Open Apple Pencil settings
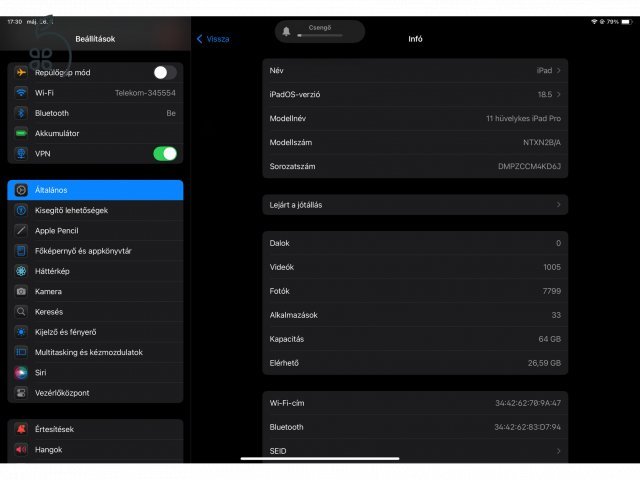This screenshot has height=480, width=640. (95, 231)
